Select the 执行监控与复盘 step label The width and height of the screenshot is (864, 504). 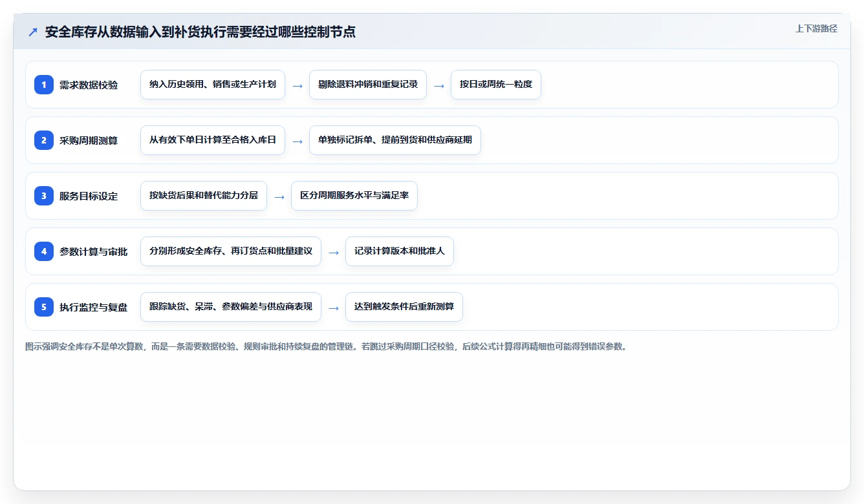(x=94, y=307)
